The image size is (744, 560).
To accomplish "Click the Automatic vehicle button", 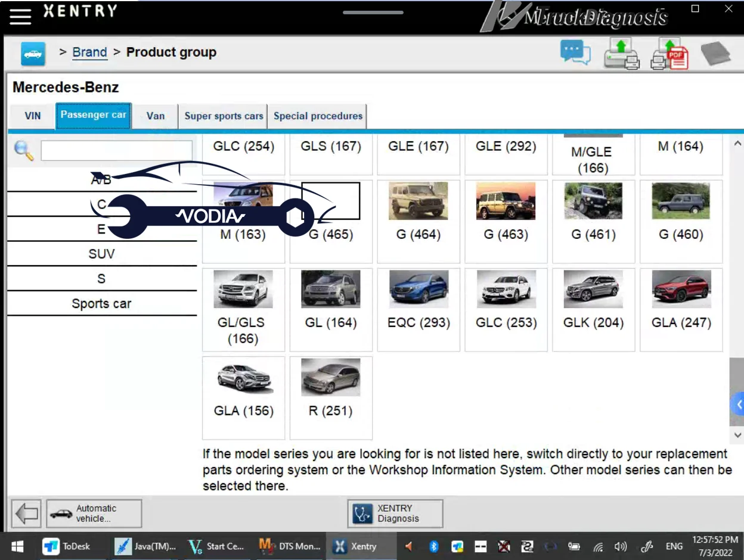I will click(x=94, y=513).
